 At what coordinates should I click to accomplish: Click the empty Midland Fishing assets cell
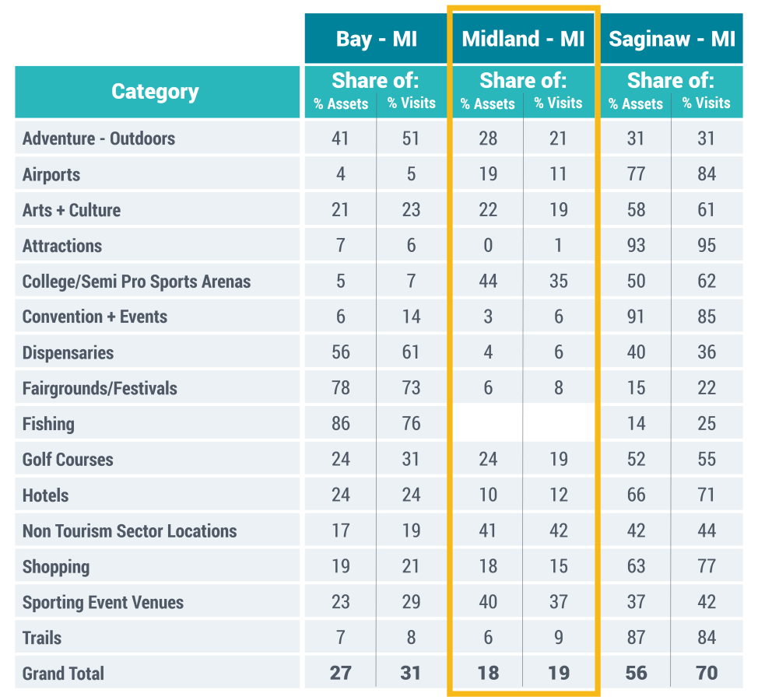pos(488,424)
